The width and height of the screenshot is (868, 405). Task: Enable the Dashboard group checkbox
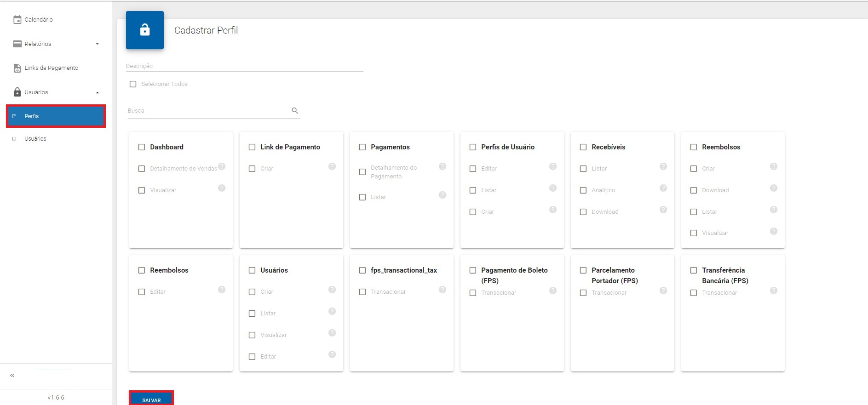point(142,147)
